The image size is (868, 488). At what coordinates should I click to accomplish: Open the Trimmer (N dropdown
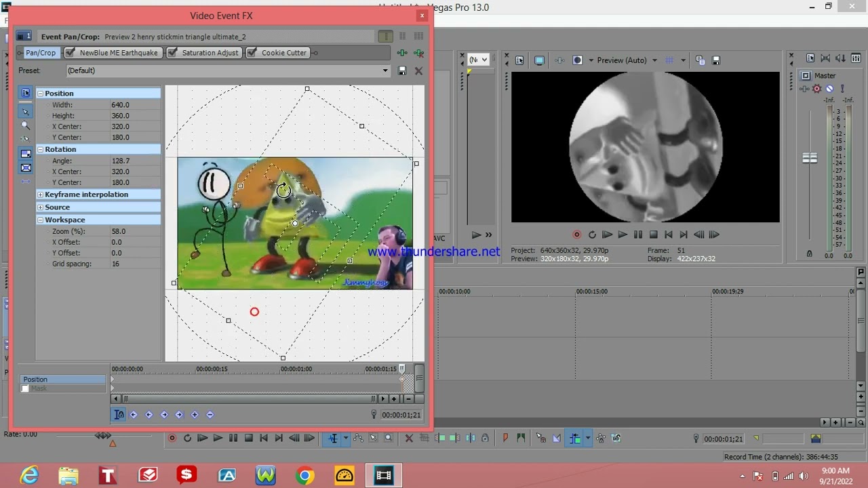(479, 60)
